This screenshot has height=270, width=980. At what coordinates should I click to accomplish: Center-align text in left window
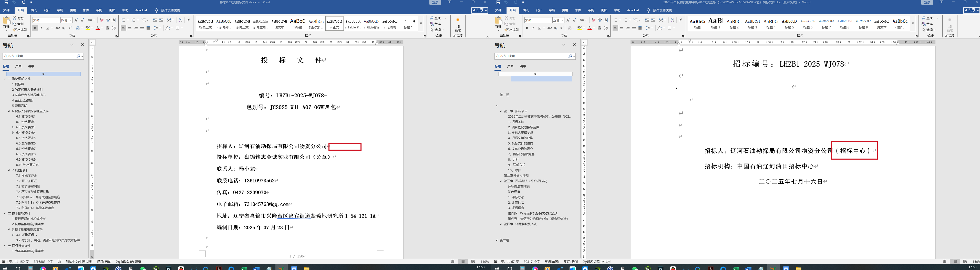click(130, 28)
